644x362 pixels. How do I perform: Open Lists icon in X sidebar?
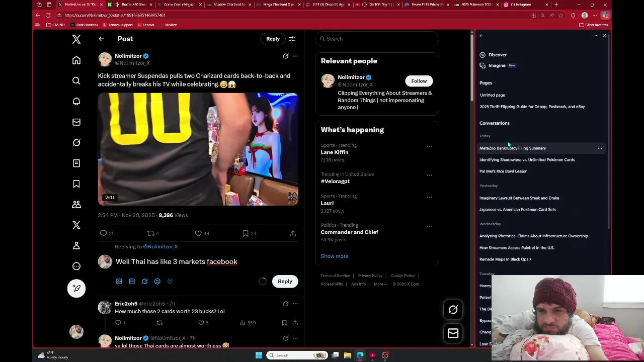click(x=76, y=163)
